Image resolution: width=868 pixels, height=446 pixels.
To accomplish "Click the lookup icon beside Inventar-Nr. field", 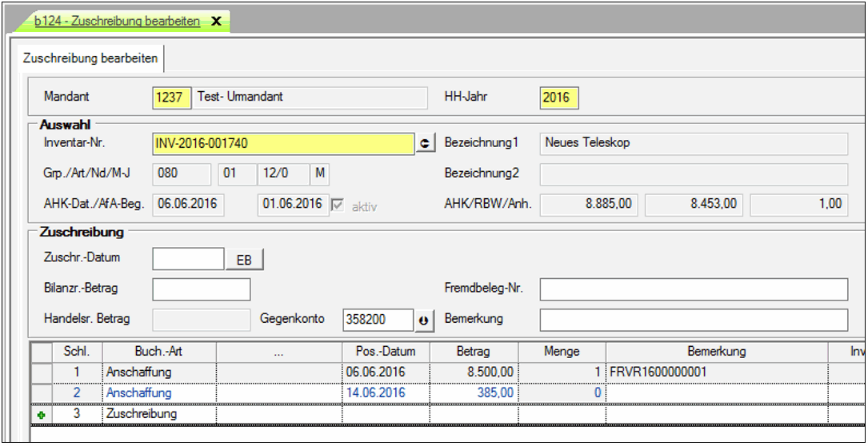I will pyautogui.click(x=425, y=143).
